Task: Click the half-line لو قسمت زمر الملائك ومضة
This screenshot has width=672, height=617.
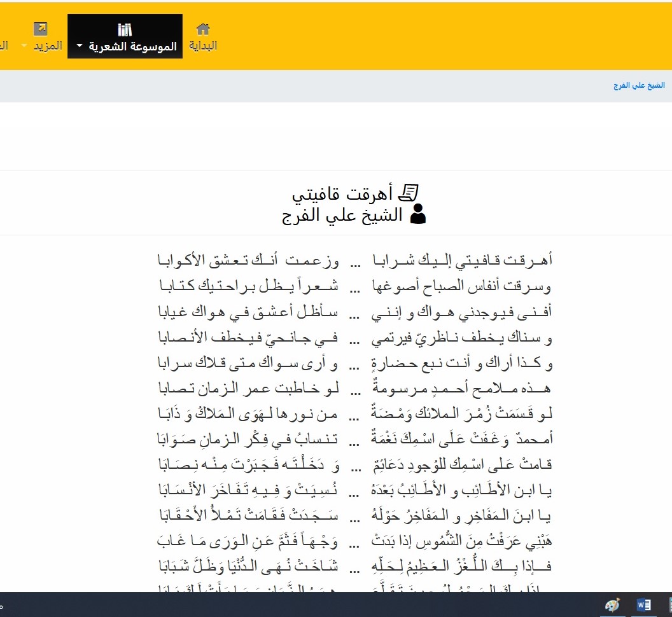Action: coord(461,413)
